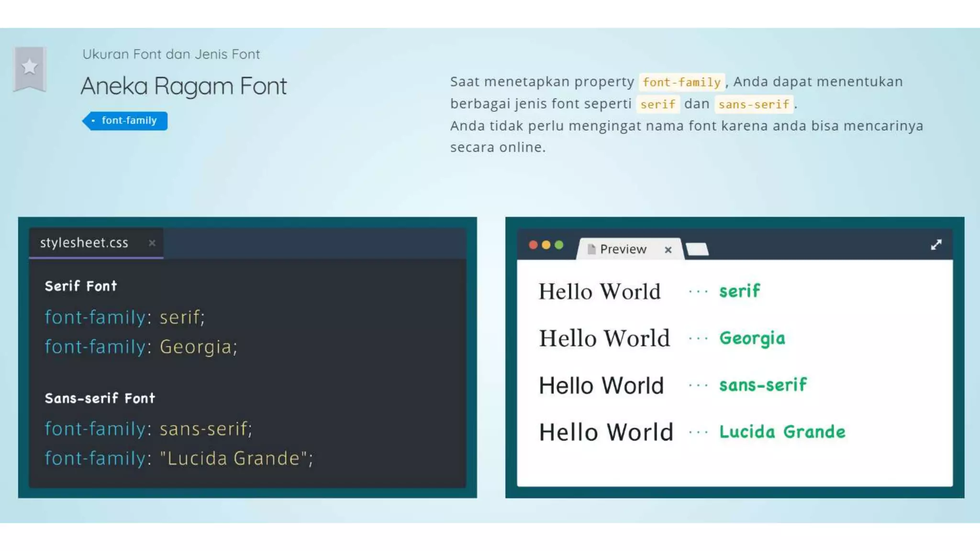Click the green Lucida Grande label
The width and height of the screenshot is (980, 551).
pyautogui.click(x=782, y=432)
